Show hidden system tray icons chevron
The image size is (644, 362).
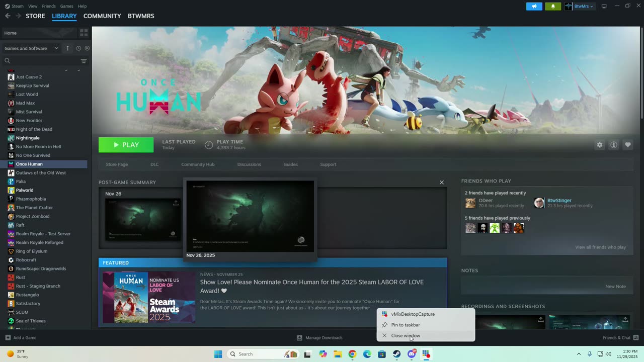click(579, 354)
